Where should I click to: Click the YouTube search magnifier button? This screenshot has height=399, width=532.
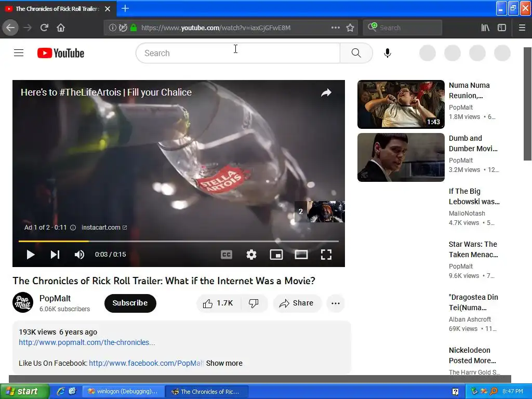[x=356, y=53]
